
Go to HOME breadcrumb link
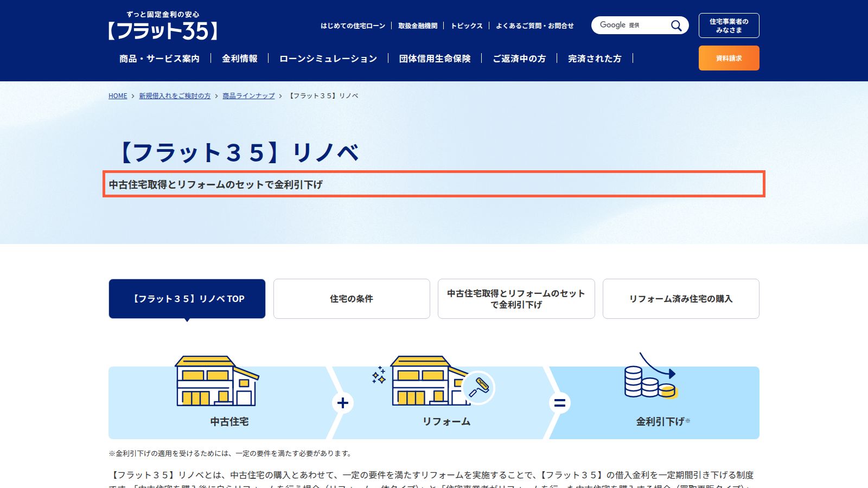click(118, 96)
